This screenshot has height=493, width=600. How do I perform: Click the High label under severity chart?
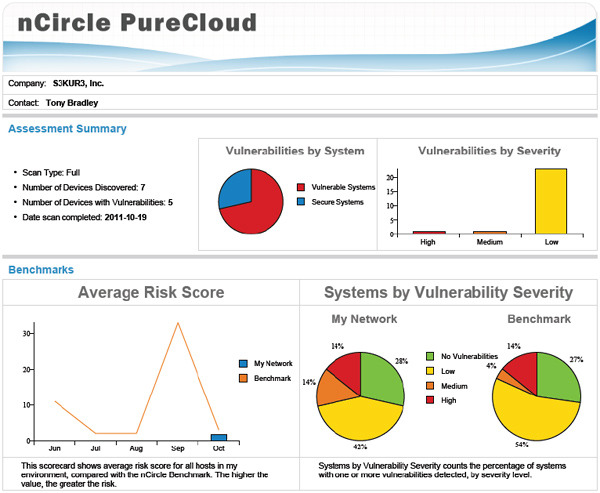428,242
